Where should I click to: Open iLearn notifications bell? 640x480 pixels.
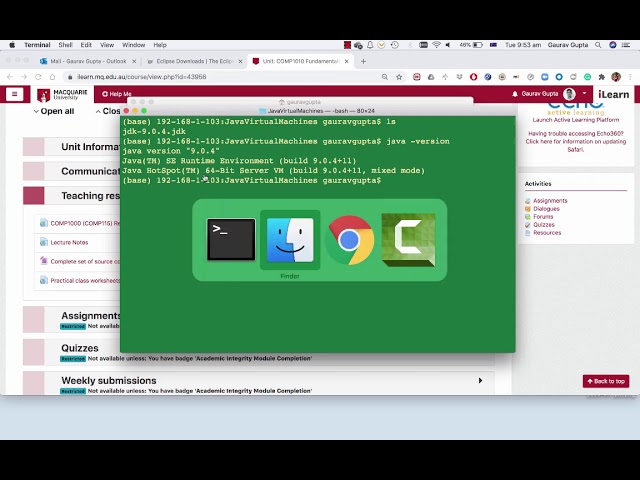tap(515, 94)
